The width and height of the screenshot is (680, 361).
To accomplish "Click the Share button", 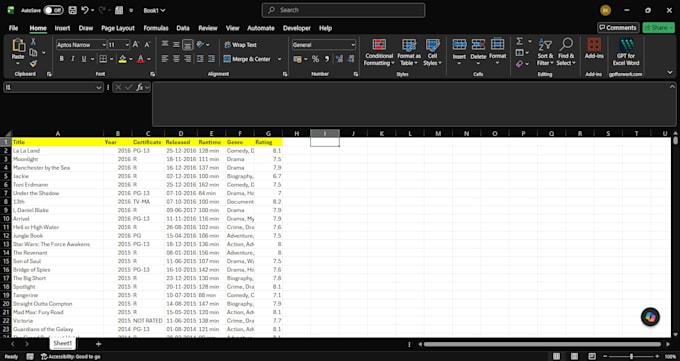I will [658, 27].
